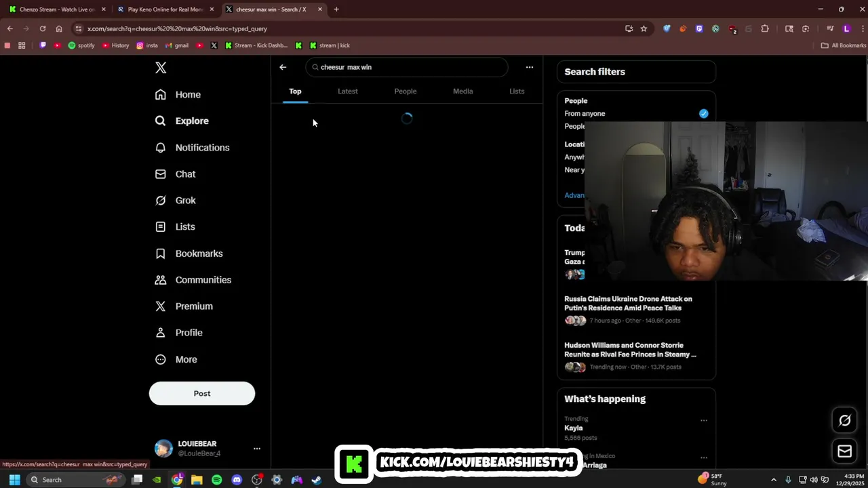Open the 'stream | kick' bookmark
The image size is (868, 488).
pyautogui.click(x=330, y=45)
